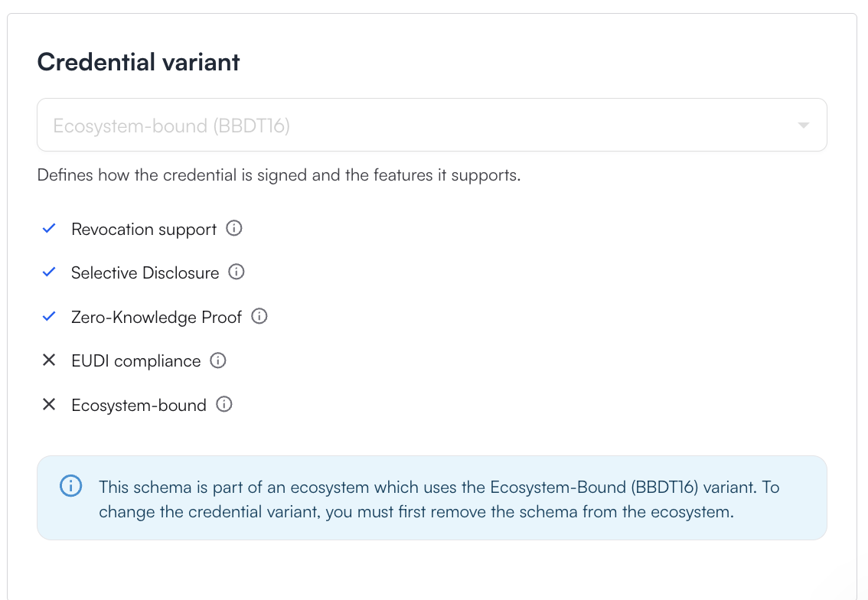Viewport: 868px width, 600px height.
Task: Click checkmark beside Revocation support
Action: click(x=49, y=229)
